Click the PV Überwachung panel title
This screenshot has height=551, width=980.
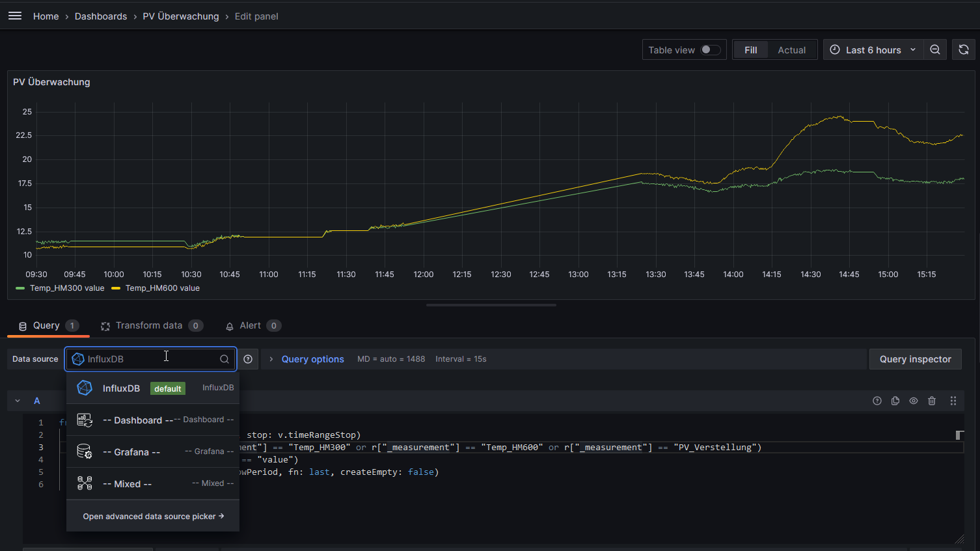tap(51, 82)
